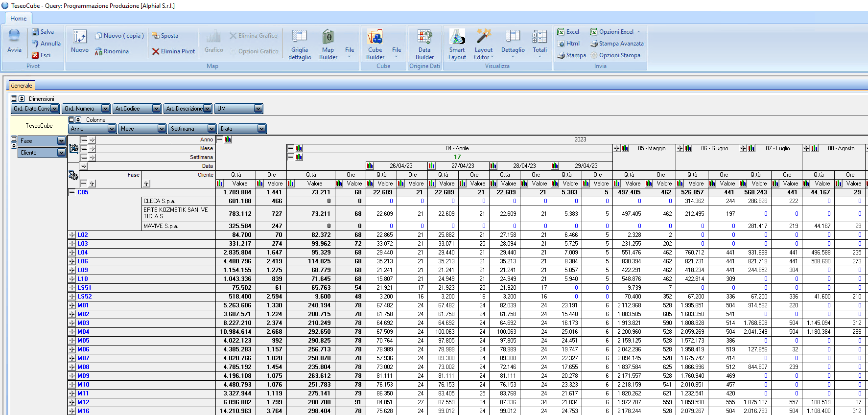Click the up-down arrows next to Colonne
Viewport: 868px width, 415px height.
(78, 120)
